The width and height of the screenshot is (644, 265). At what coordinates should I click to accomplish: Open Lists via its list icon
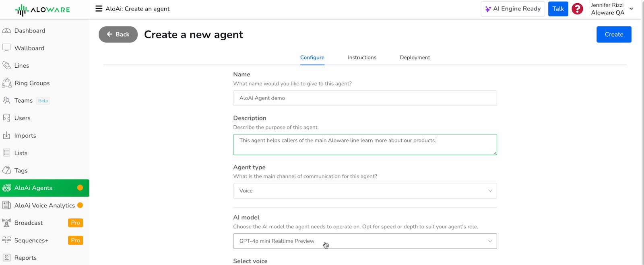click(6, 153)
